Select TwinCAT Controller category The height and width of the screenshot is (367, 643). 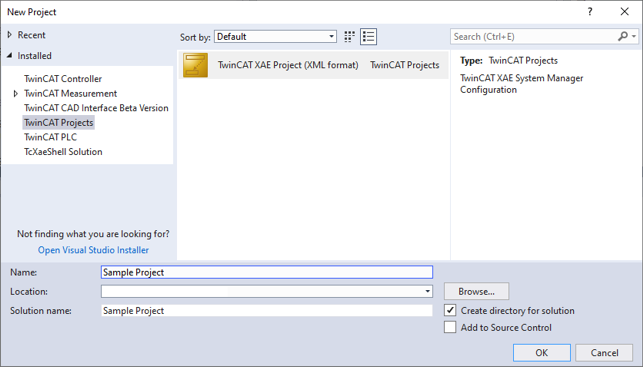coord(63,79)
